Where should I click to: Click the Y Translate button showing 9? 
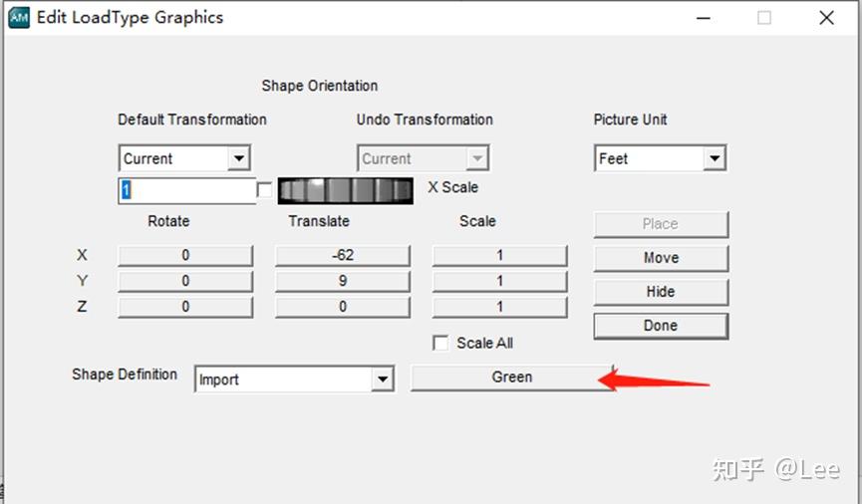(343, 281)
